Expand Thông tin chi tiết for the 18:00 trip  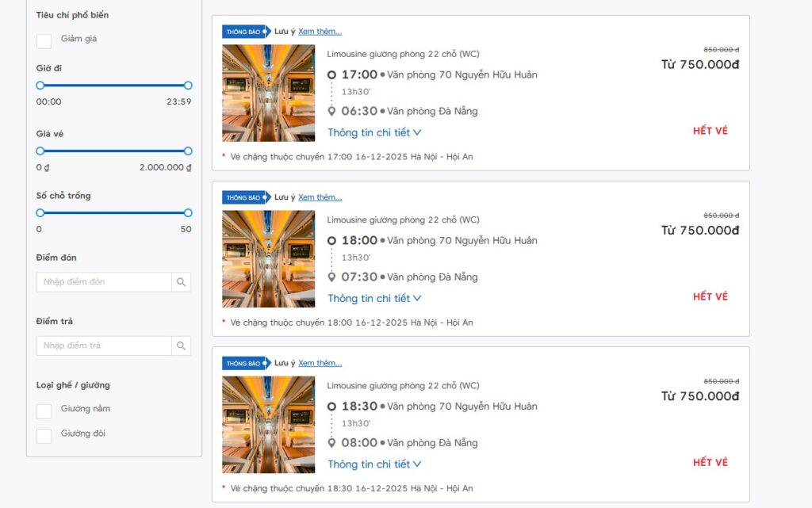(374, 298)
